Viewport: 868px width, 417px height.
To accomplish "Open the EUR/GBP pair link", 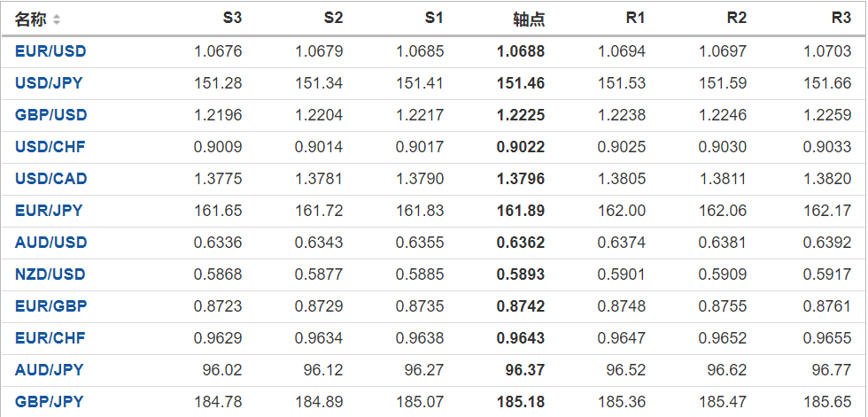I will click(50, 306).
